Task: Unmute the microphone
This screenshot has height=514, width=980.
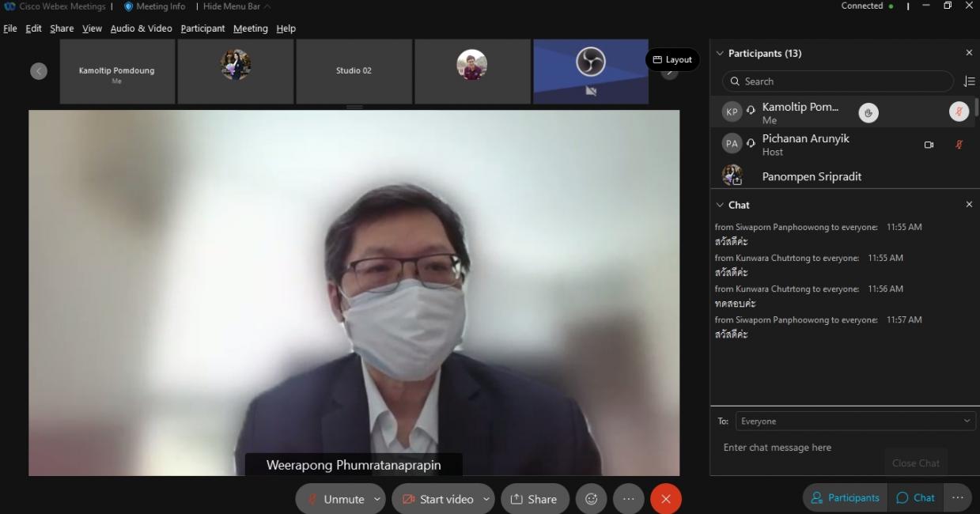Action: 335,499
